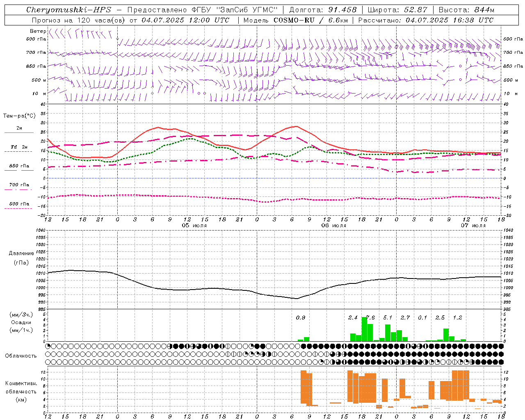This screenshot has width=525, height=420.
Task: Click the "700 гПа" temperature legend line sample
Action: [19, 190]
